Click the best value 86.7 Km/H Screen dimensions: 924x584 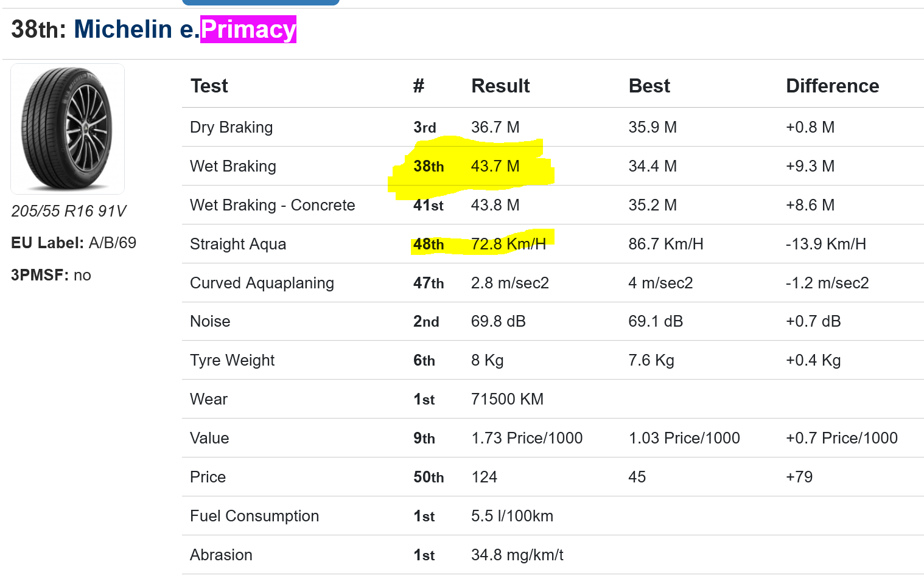click(666, 244)
